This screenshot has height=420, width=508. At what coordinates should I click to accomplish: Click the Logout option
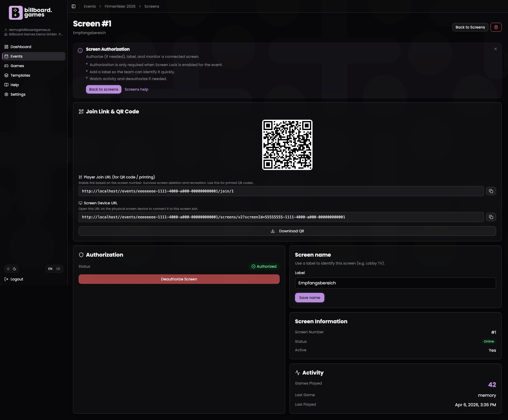pos(16,279)
